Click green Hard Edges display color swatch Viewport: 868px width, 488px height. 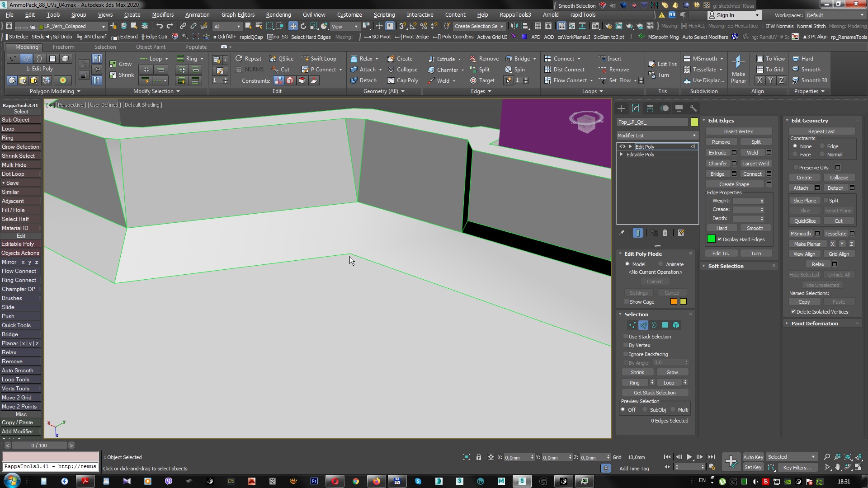coord(711,239)
